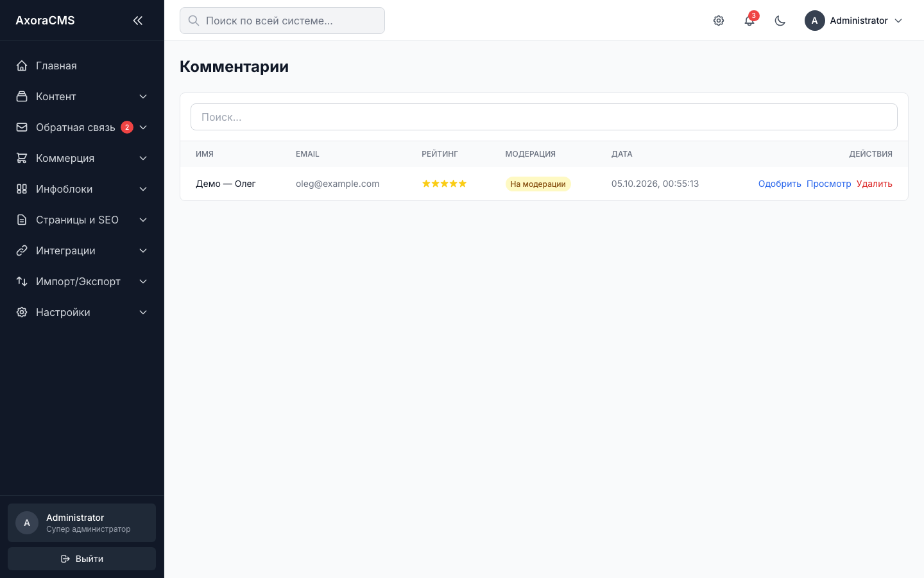Expand the Обратная связь chevron

[143, 127]
